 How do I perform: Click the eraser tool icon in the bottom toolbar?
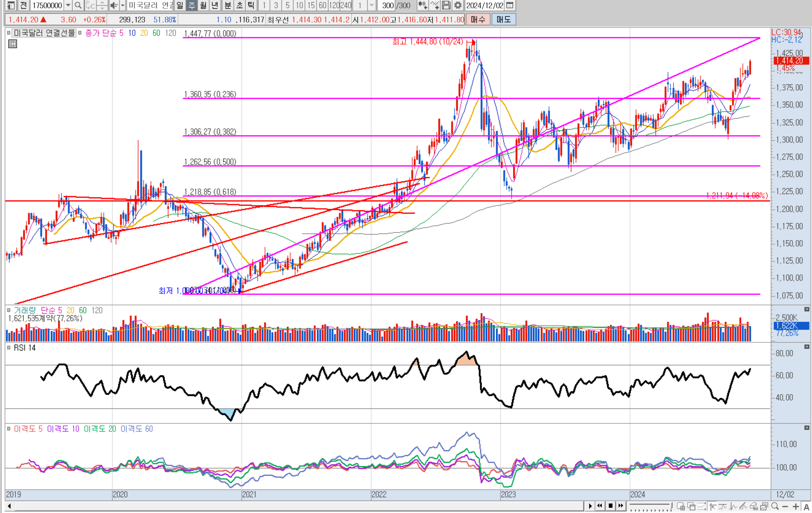(x=754, y=506)
